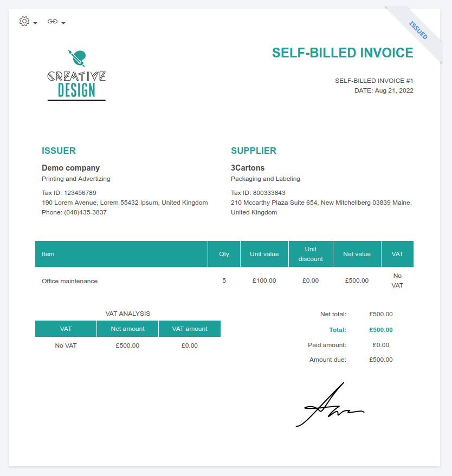Image resolution: width=452 pixels, height=476 pixels.
Task: Click the Total amount of £500.00
Action: pos(380,330)
